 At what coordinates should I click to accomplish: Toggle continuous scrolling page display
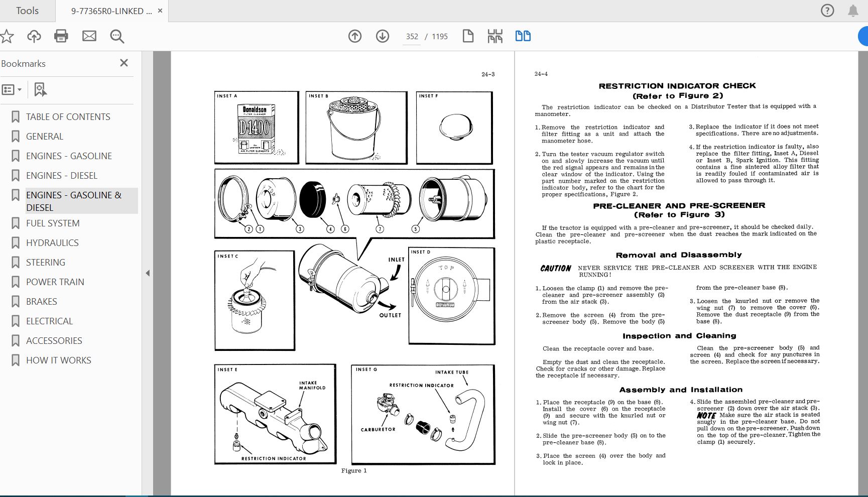click(x=494, y=36)
